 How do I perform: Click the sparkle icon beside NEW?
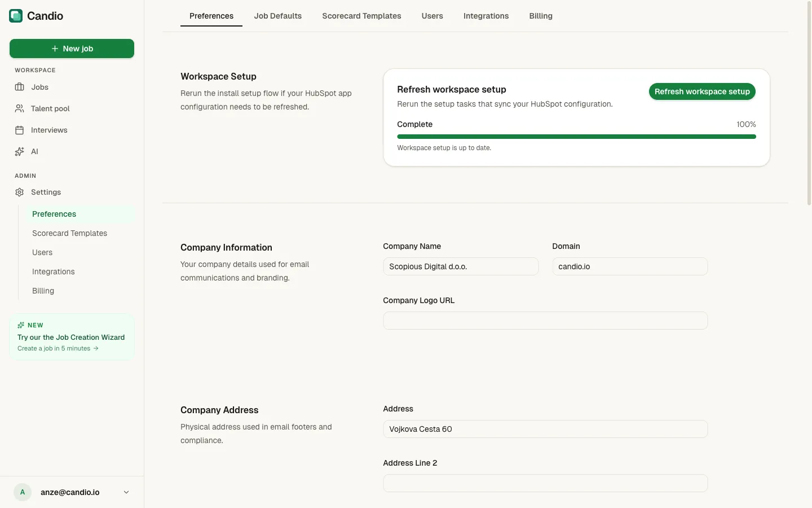point(21,325)
